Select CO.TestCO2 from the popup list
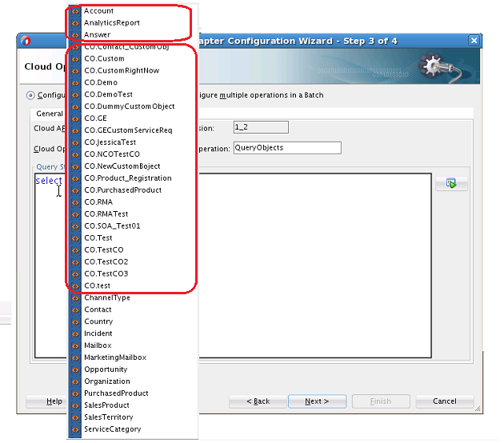The width and height of the screenshot is (504, 443). point(106,261)
